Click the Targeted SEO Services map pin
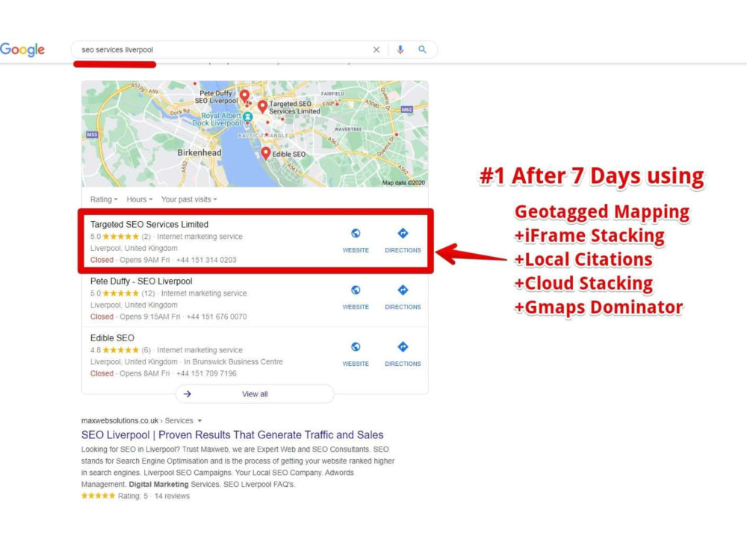Image resolution: width=747 pixels, height=560 pixels. [262, 107]
